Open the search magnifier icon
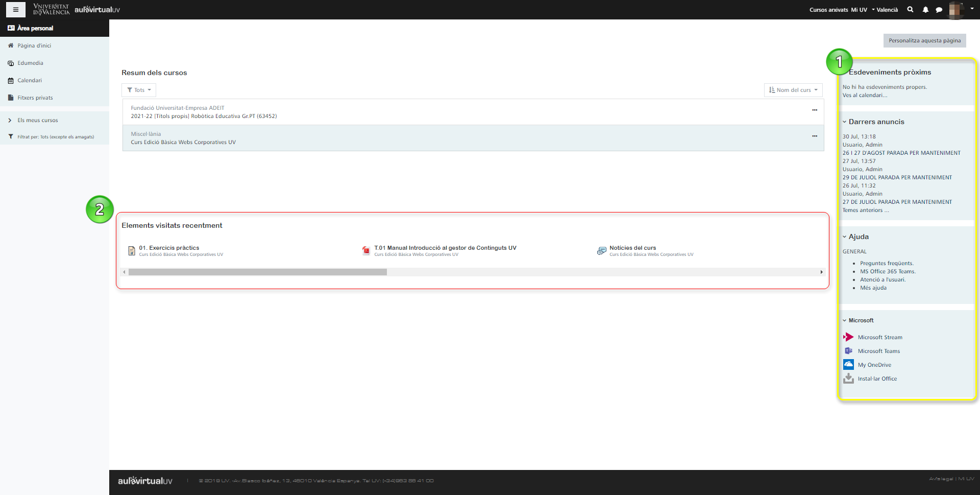This screenshot has width=980, height=495. tap(910, 9)
